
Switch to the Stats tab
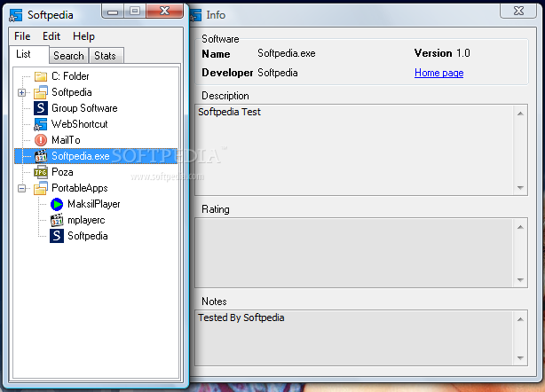click(106, 56)
